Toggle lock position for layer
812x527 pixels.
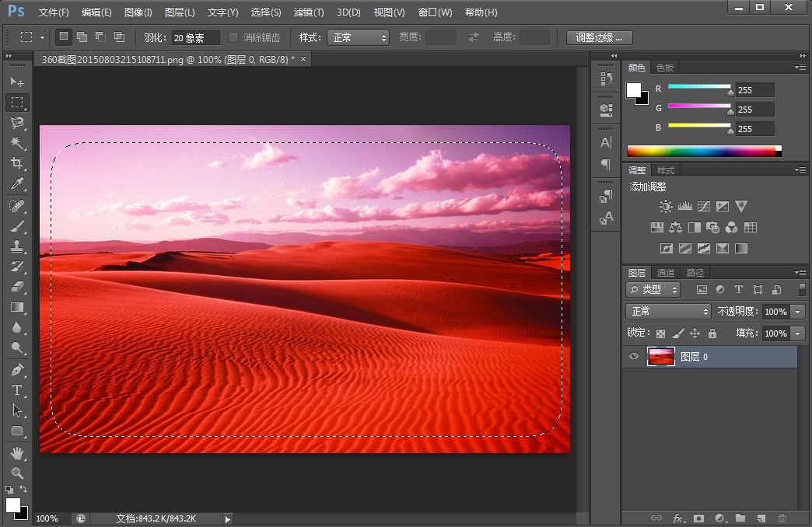coord(695,333)
